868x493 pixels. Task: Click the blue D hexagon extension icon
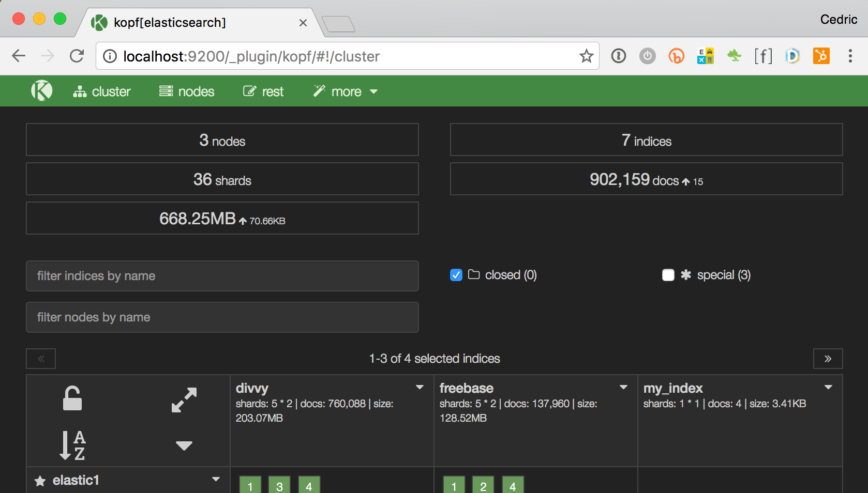(792, 56)
